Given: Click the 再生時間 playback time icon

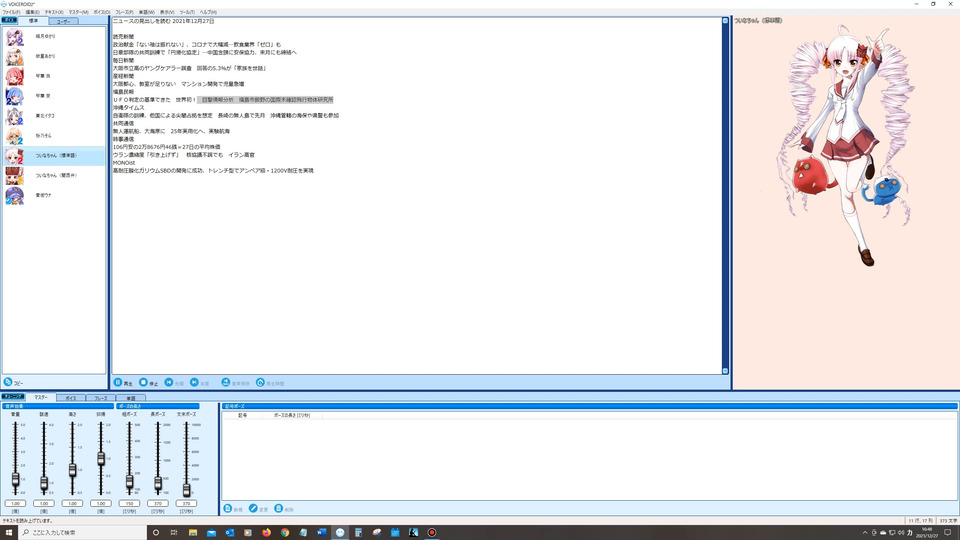Looking at the screenshot, I should 260,383.
